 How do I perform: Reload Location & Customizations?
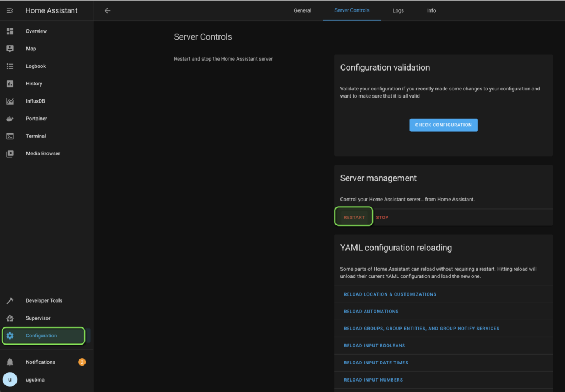point(390,294)
